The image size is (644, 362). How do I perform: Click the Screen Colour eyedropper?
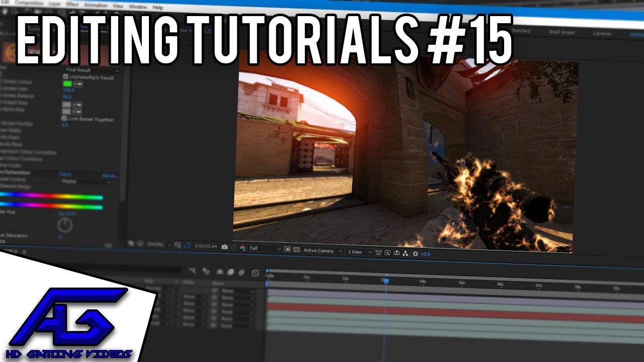[78, 84]
